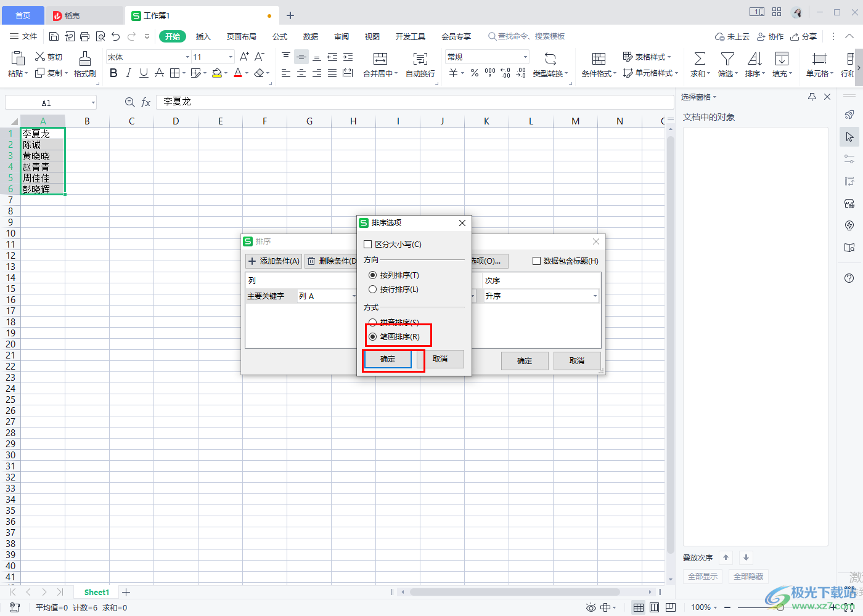The width and height of the screenshot is (863, 616).
Task: Switch to the 数据 ribbon tab
Action: [311, 36]
